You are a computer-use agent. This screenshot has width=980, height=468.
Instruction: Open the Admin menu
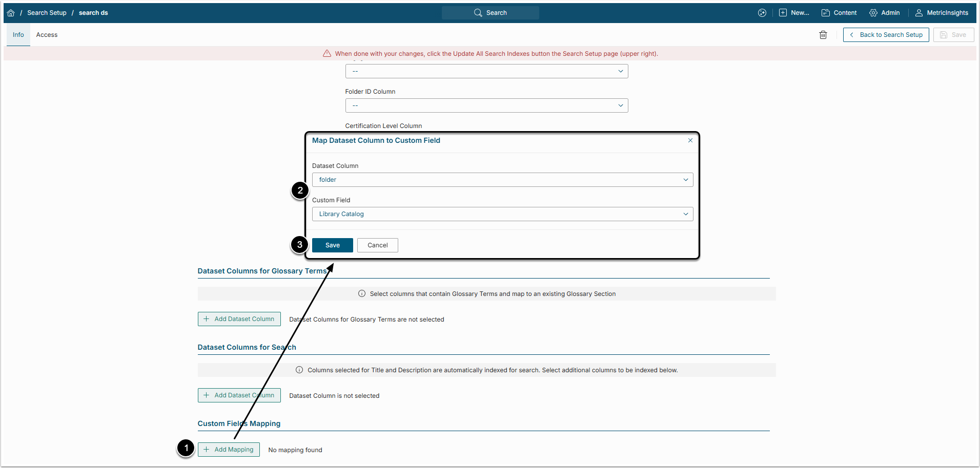click(885, 13)
